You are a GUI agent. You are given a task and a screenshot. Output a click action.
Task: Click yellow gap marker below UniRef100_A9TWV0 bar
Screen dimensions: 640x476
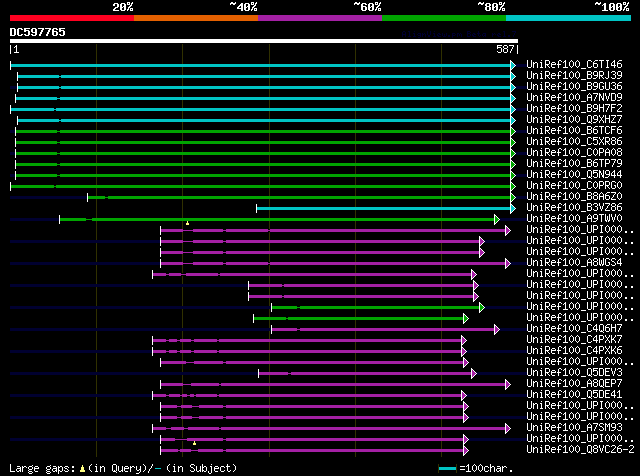click(187, 223)
